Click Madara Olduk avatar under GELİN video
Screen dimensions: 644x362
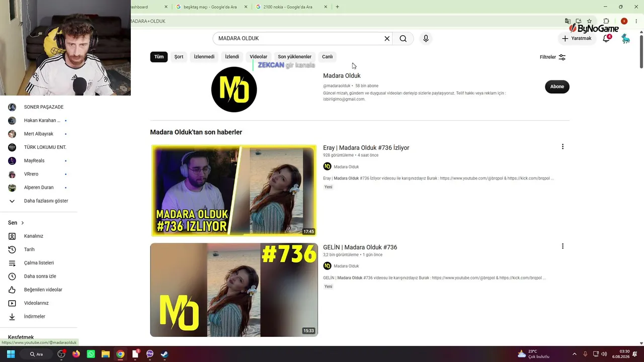327,266
